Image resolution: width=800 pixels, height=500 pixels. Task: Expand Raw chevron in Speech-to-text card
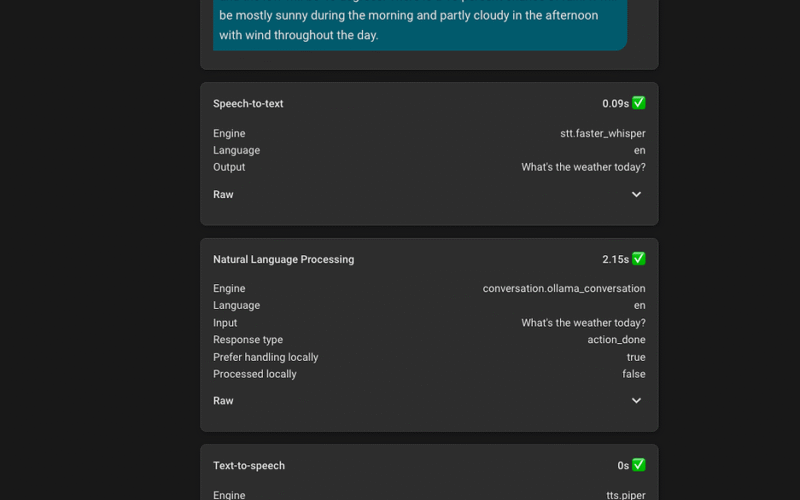click(636, 195)
